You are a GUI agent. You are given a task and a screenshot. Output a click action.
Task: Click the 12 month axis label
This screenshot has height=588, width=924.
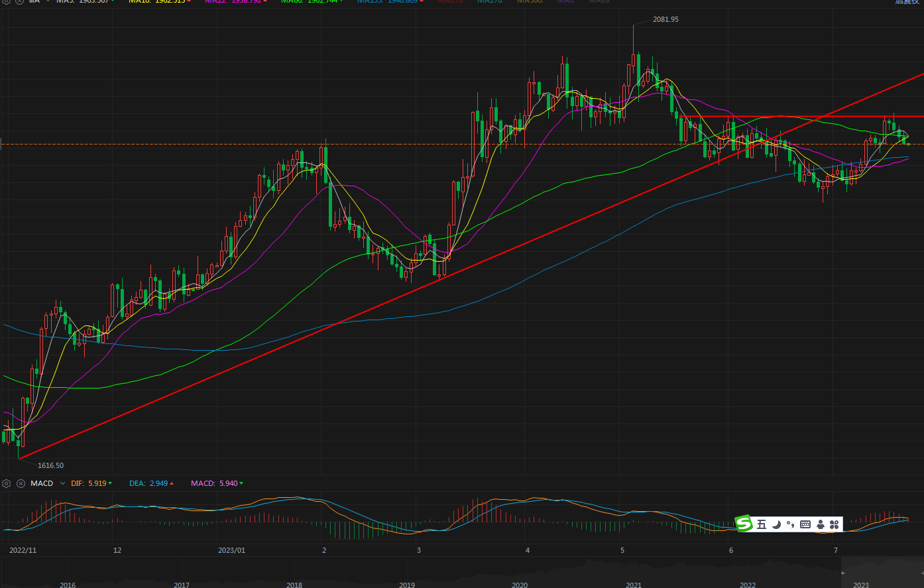[117, 550]
